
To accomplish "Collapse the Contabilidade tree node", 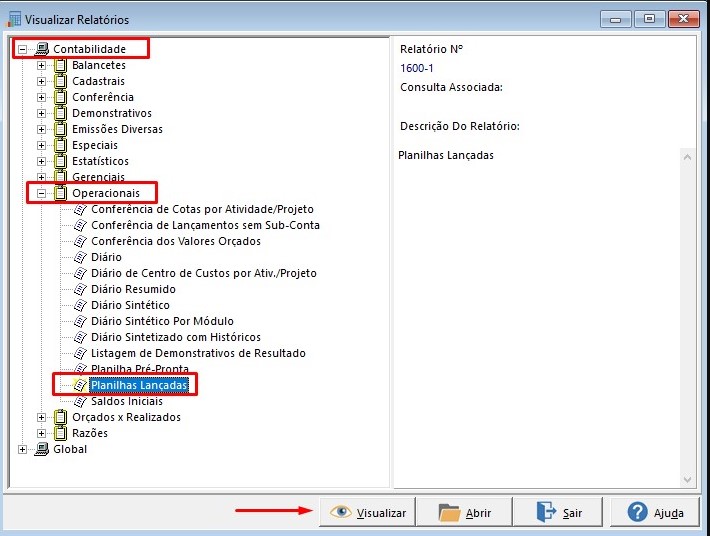I will [22, 49].
